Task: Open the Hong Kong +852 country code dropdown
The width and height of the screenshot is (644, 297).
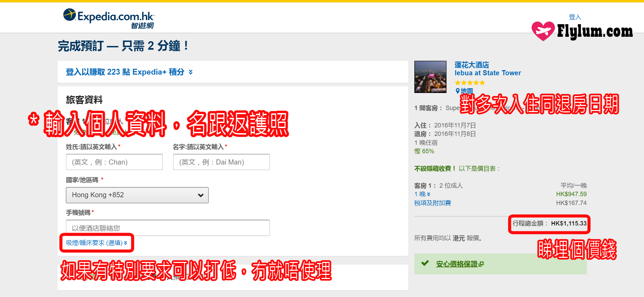Action: coord(137,195)
